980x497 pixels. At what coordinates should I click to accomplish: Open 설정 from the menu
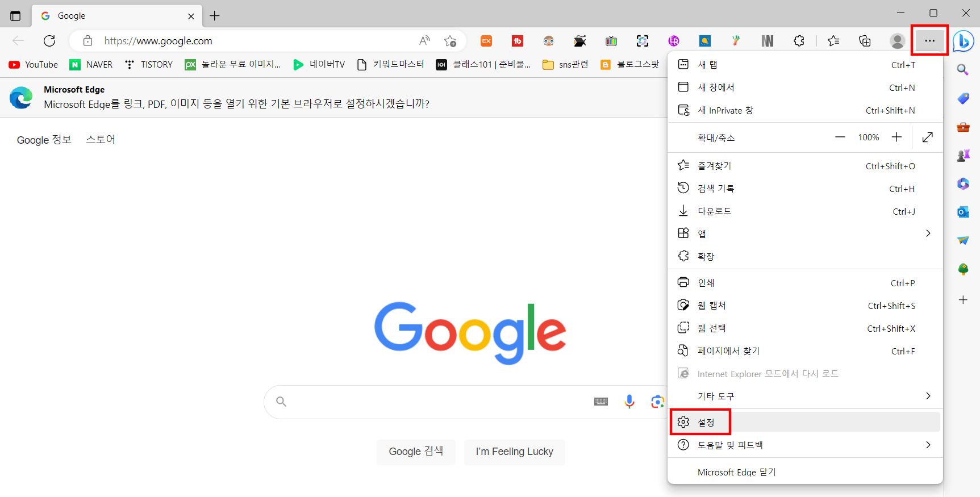pos(805,422)
